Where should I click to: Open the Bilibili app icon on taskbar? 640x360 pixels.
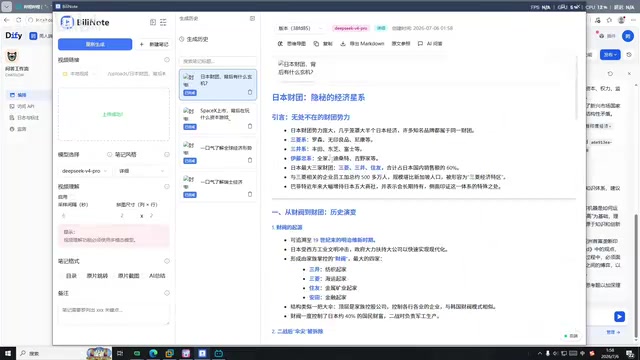219,353
